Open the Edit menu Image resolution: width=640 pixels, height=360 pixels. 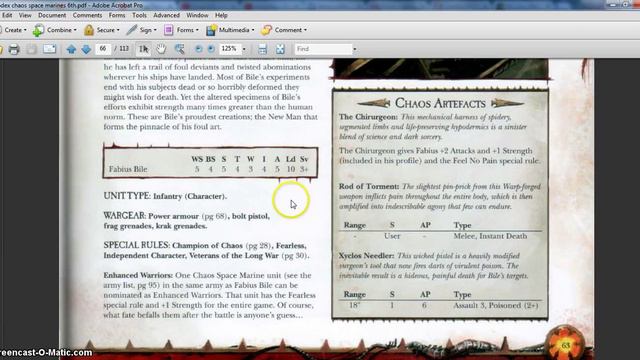pos(7,16)
